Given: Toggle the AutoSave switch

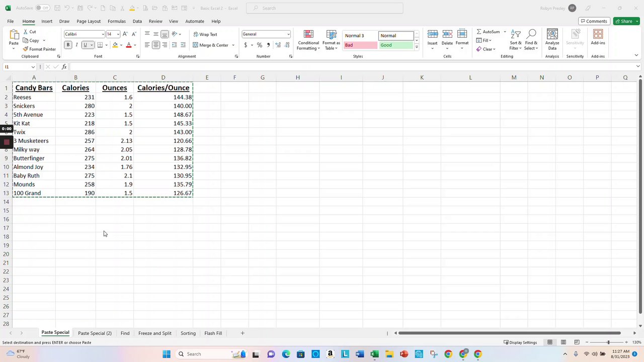Looking at the screenshot, I should (x=42, y=8).
